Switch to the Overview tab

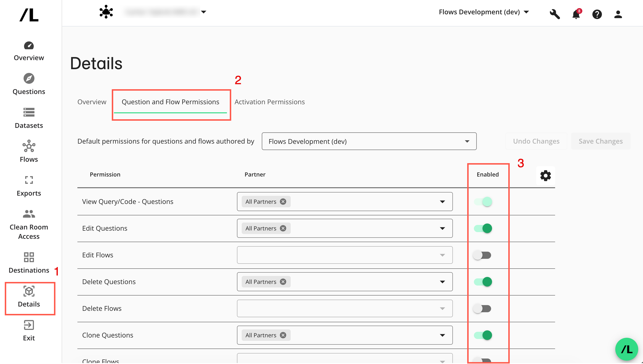click(x=92, y=102)
